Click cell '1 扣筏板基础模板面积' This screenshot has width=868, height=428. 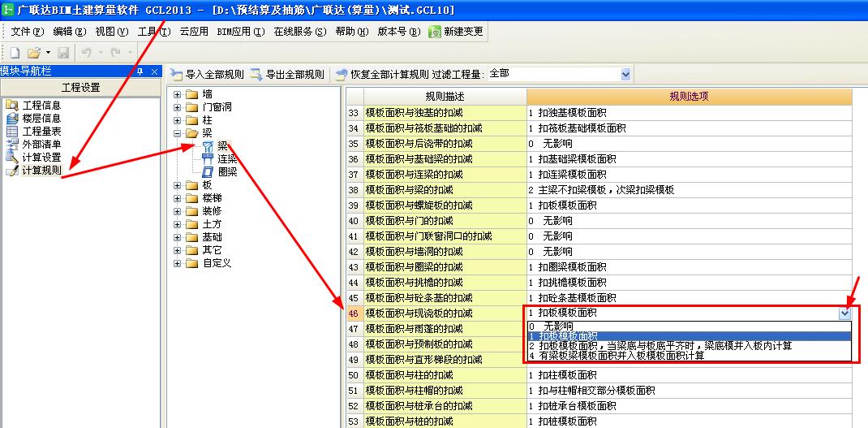pyautogui.click(x=690, y=128)
